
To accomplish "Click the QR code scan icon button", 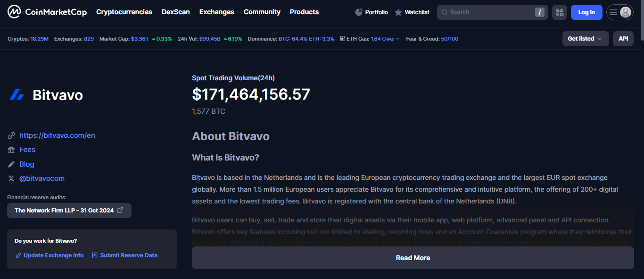I will [x=560, y=12].
